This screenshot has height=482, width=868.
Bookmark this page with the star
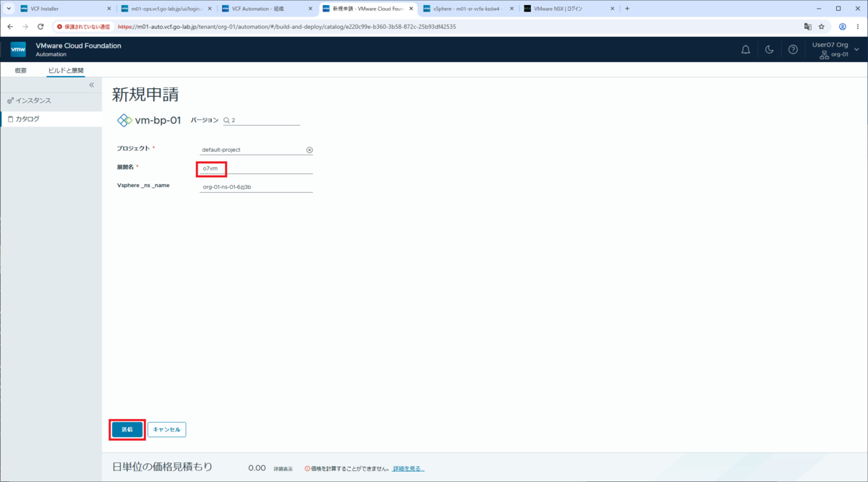pos(822,26)
